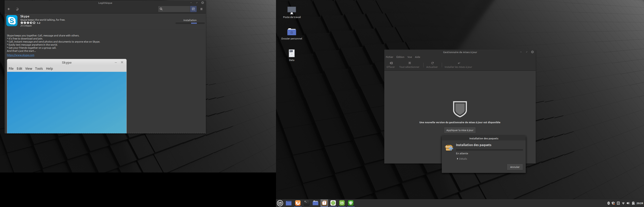Click Appliquer la mise à jour button
Screen dimensions: 644x207
click(460, 130)
